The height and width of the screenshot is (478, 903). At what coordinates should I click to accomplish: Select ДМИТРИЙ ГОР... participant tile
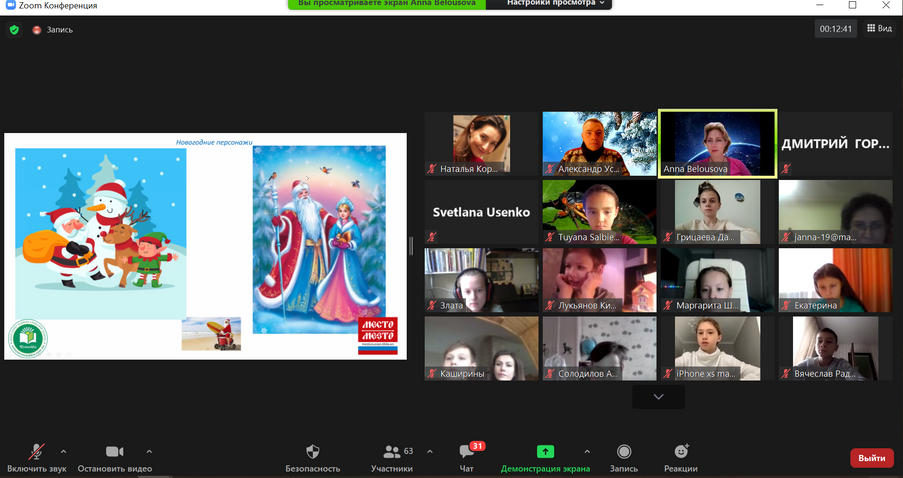click(836, 144)
